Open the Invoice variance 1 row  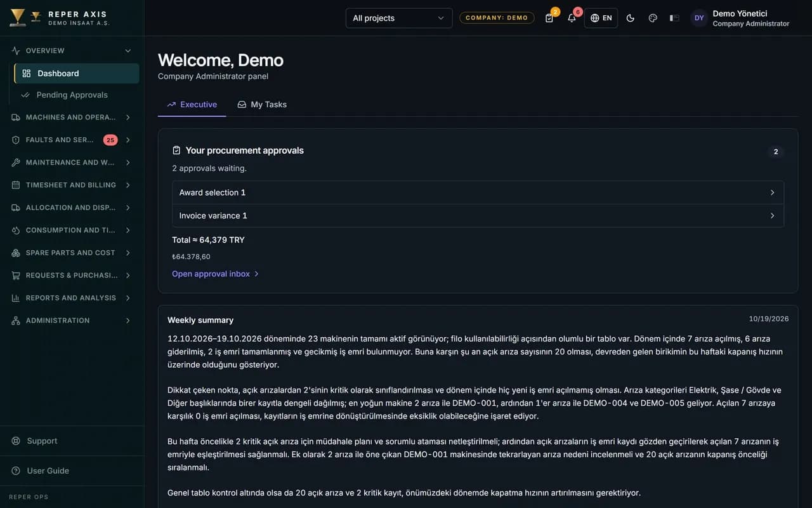click(x=478, y=216)
